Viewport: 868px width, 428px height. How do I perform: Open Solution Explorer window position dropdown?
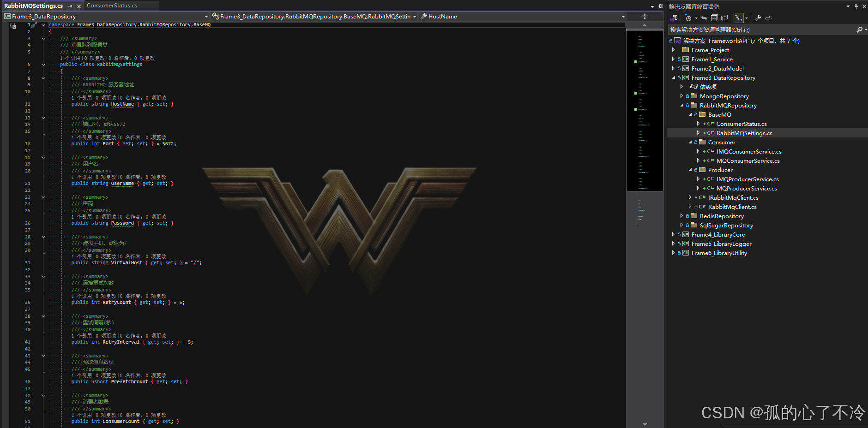pyautogui.click(x=848, y=6)
